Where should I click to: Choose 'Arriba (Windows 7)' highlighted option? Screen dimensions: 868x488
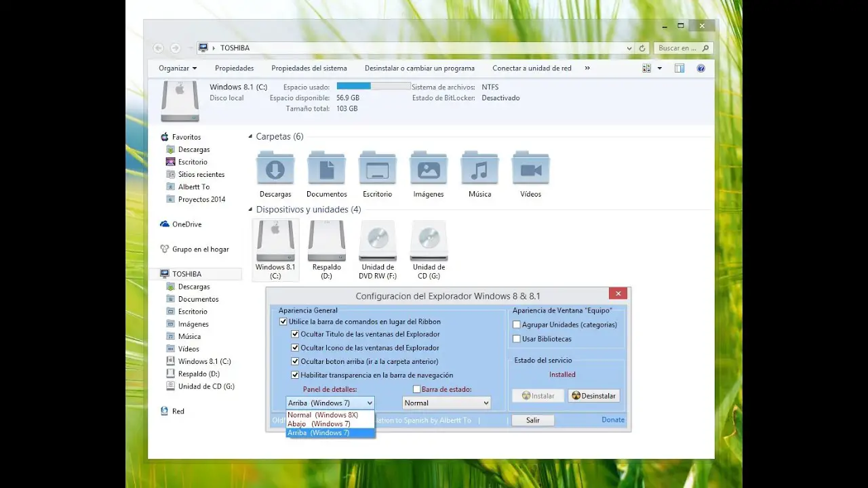coord(330,432)
